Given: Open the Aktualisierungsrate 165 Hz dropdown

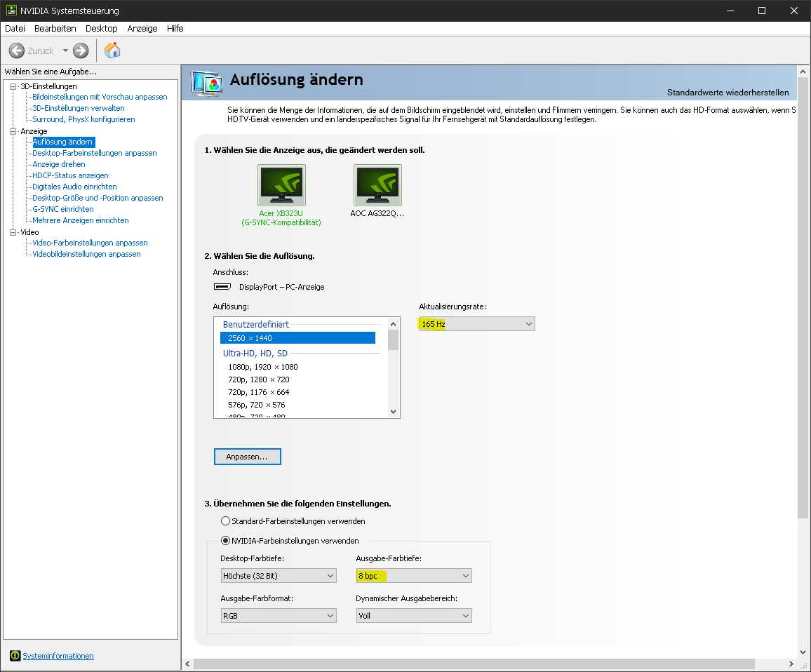Looking at the screenshot, I should pos(476,324).
